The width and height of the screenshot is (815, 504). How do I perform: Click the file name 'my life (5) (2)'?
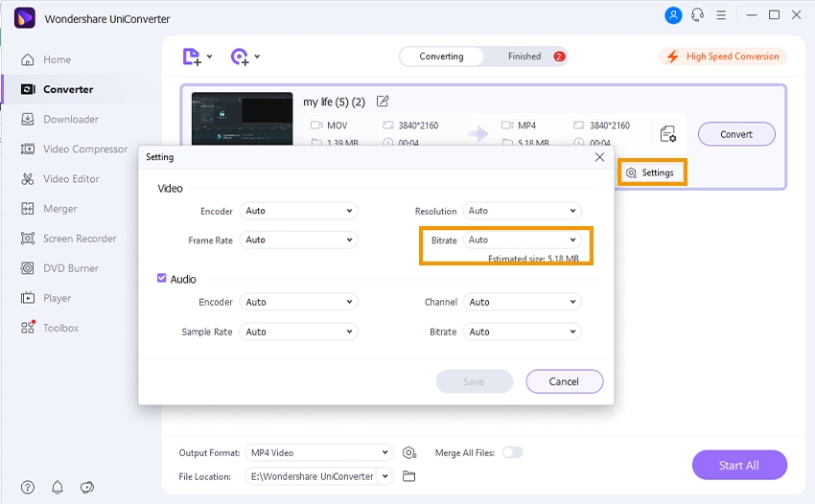(335, 102)
